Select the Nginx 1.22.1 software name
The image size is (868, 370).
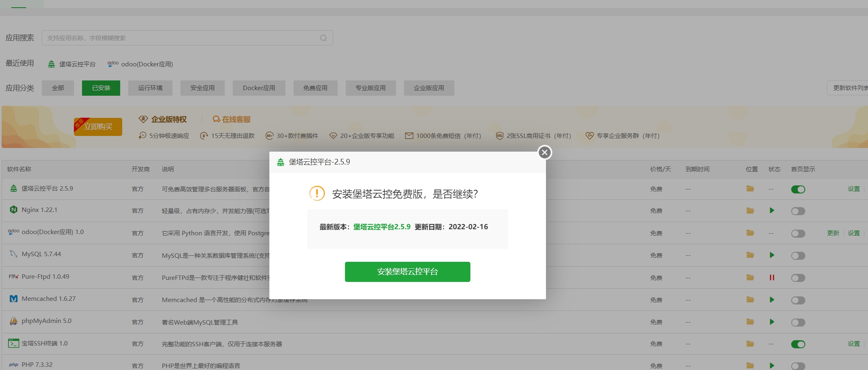coord(39,210)
